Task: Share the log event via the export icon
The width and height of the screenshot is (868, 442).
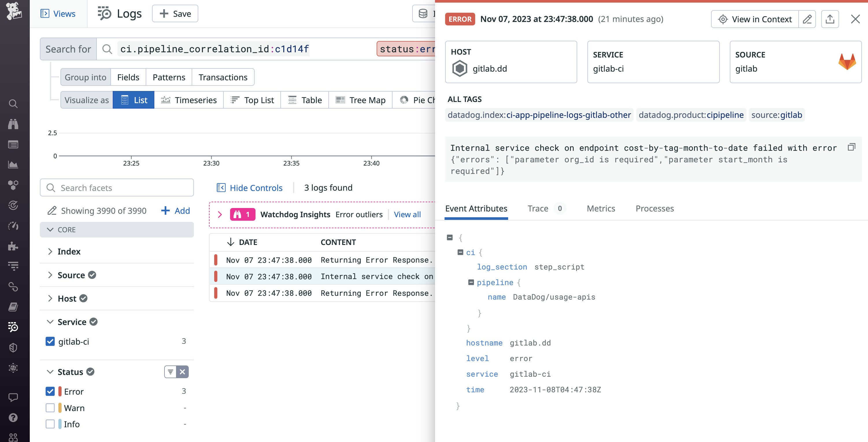Action: [830, 19]
